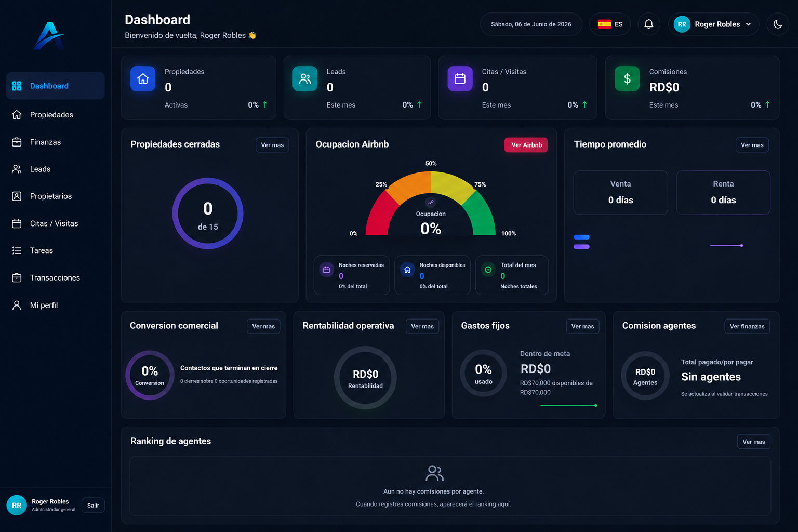Click the Dashboard grid icon in sidebar
The image size is (798, 532).
pos(17,86)
